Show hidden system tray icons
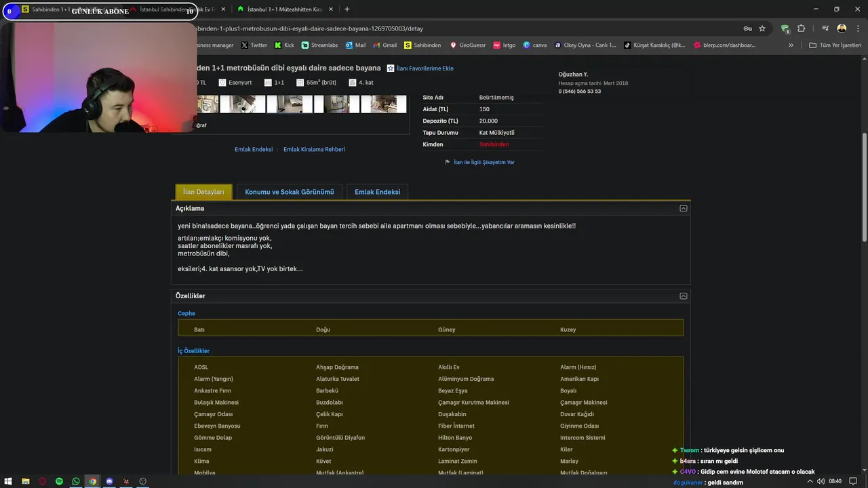The image size is (868, 488). click(809, 481)
